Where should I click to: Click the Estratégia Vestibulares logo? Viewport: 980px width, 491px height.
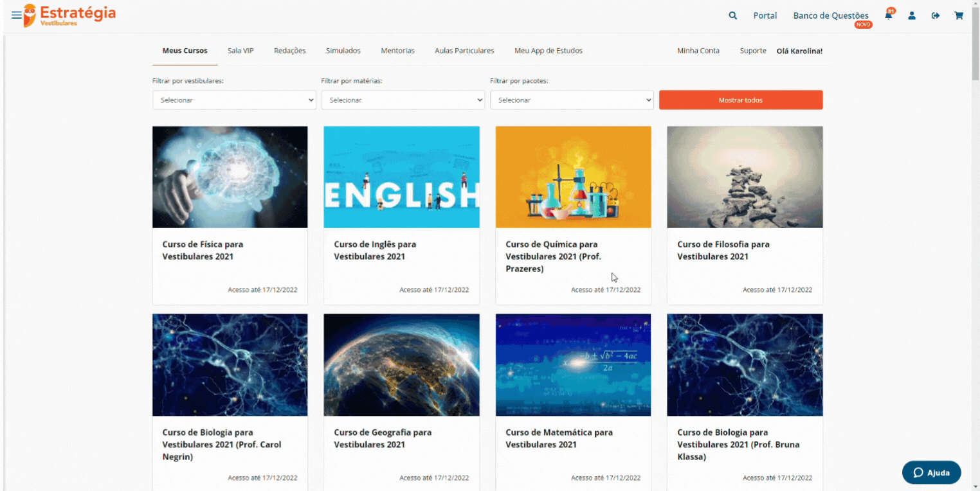pos(70,15)
